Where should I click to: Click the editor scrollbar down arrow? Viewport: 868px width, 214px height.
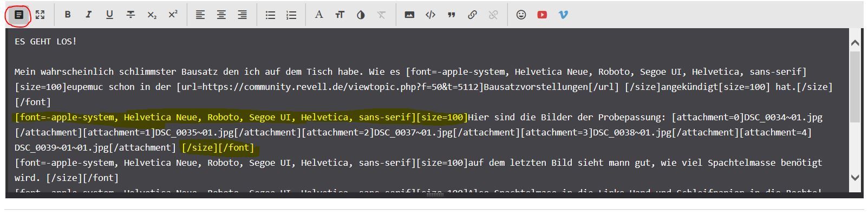855,177
